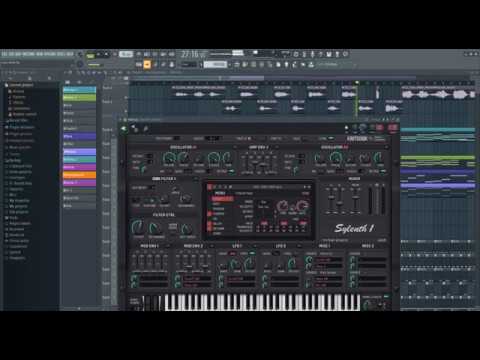The height and width of the screenshot is (360, 480).
Task: Click the green playhead marker on the playlist timeline
Action: pyautogui.click(x=357, y=82)
